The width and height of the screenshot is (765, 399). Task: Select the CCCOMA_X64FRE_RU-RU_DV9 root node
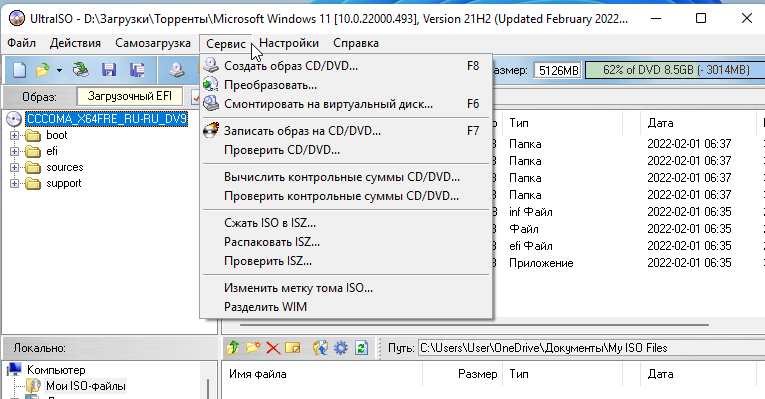(107, 119)
